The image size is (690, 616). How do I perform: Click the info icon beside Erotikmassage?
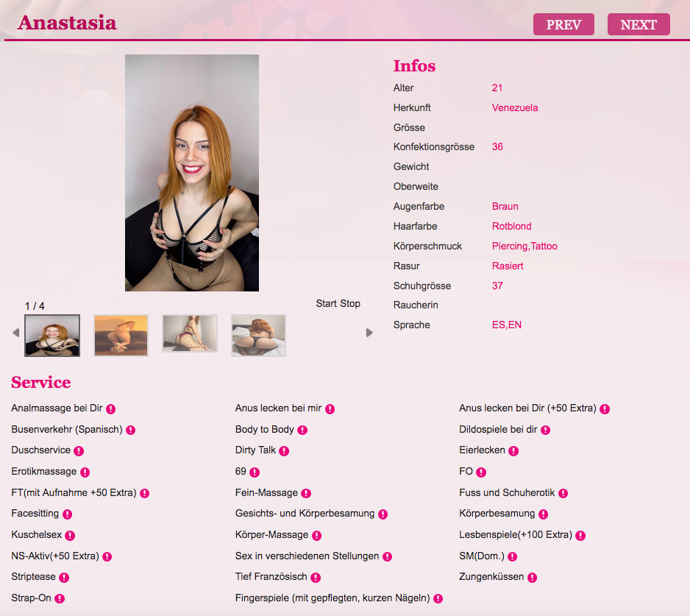coord(85,472)
